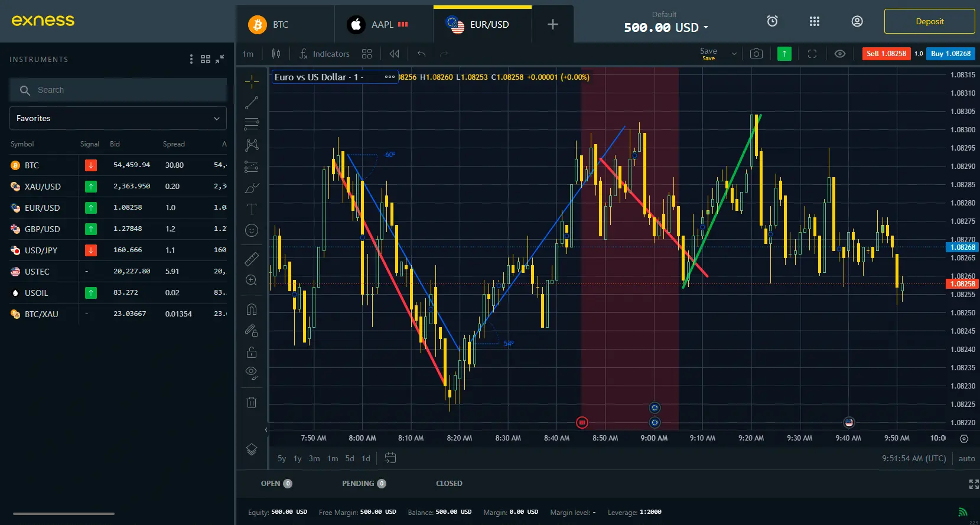
Task: Open the price alerts clock icon
Action: [x=772, y=21]
